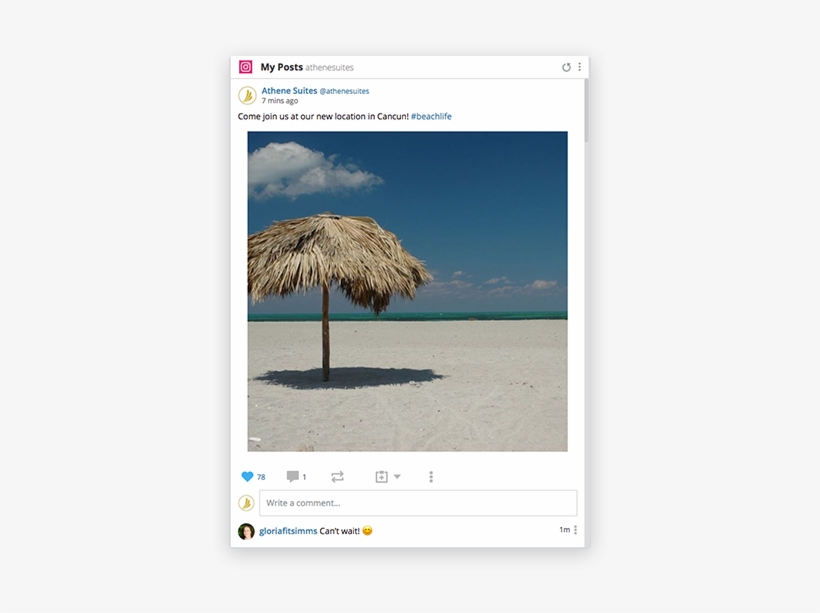This screenshot has height=613, width=820.
Task: Open the dropdown beside the assign icon
Action: (x=398, y=478)
